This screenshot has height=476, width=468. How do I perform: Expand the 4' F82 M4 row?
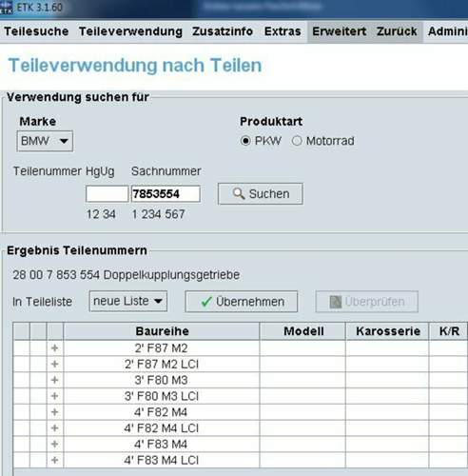click(54, 412)
